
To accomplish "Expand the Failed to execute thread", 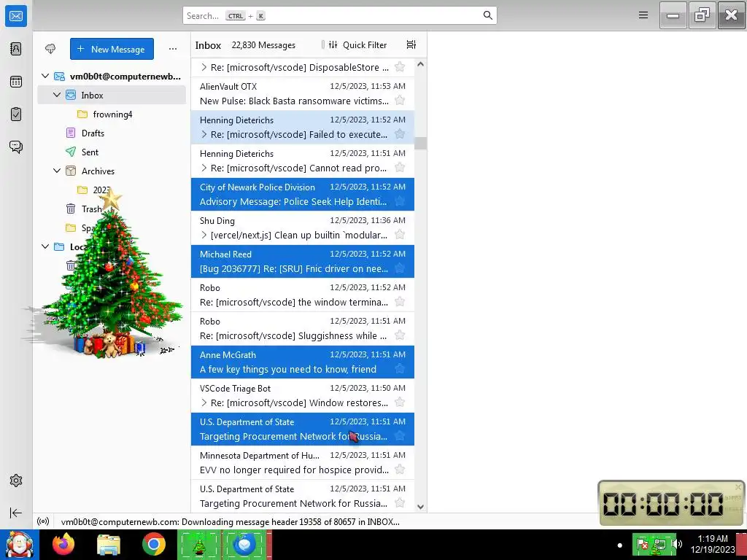I will [x=204, y=134].
